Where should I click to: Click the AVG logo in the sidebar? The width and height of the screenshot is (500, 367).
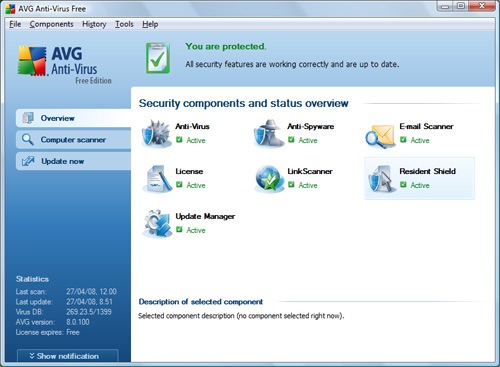tap(32, 61)
